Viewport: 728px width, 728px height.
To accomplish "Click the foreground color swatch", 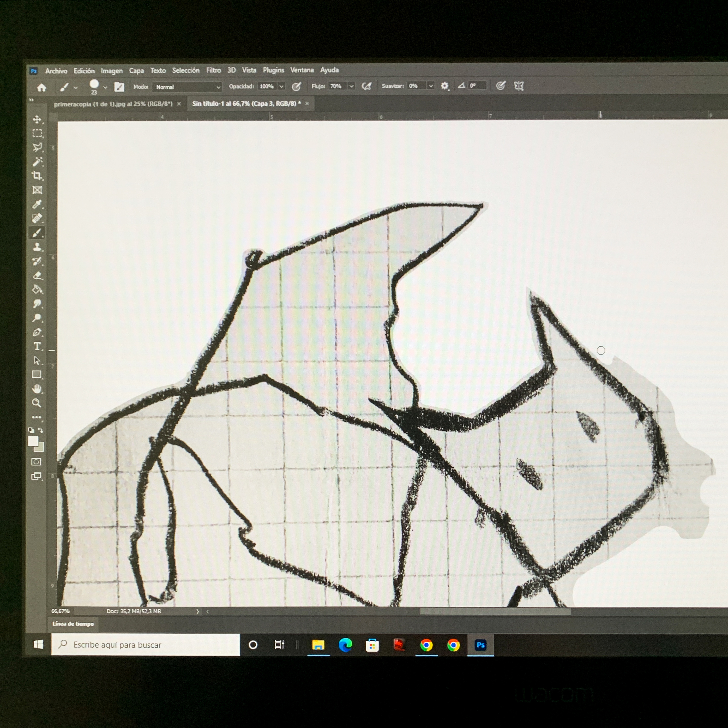I will point(33,441).
